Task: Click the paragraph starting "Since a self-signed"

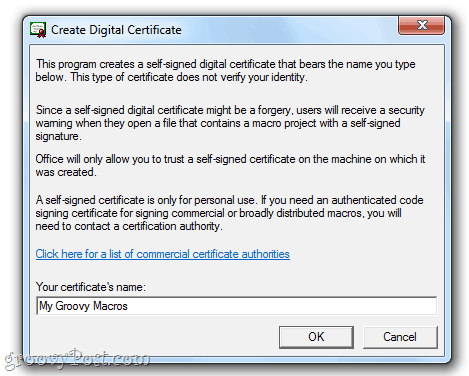Action: click(230, 123)
